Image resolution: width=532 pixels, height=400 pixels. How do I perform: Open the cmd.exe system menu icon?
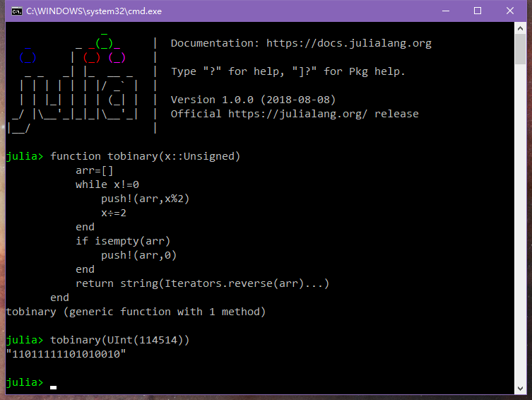pyautogui.click(x=17, y=11)
